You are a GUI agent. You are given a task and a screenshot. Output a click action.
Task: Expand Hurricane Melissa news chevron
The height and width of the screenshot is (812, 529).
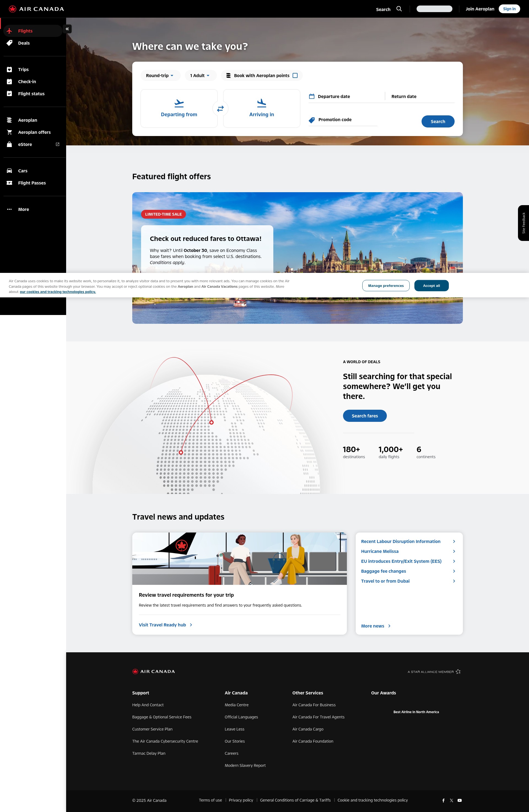pyautogui.click(x=454, y=551)
